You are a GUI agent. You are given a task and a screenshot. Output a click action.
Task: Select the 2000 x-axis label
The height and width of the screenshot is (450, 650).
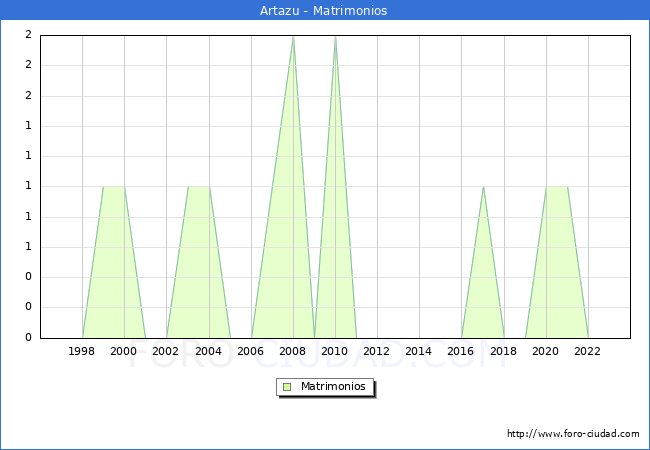click(124, 351)
